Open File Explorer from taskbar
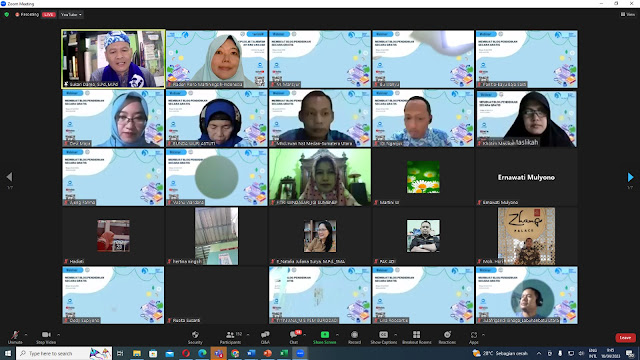Viewport: 640px width, 360px height. [x=137, y=353]
